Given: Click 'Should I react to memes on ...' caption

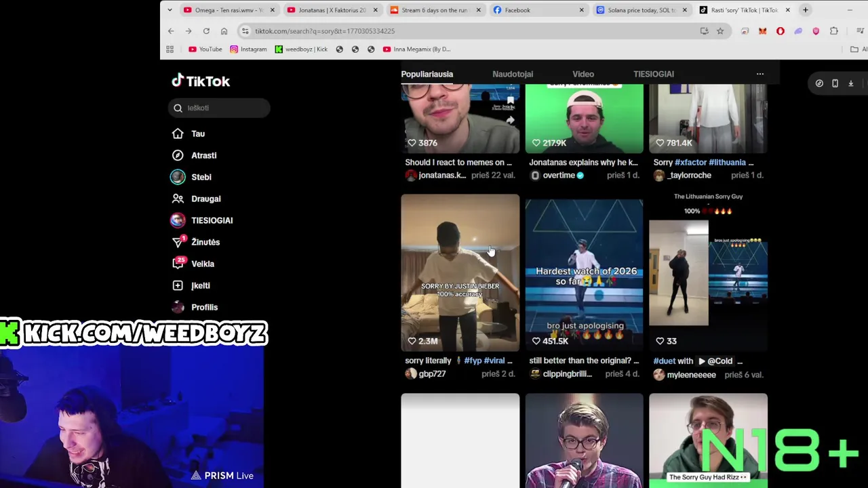Looking at the screenshot, I should tap(458, 162).
